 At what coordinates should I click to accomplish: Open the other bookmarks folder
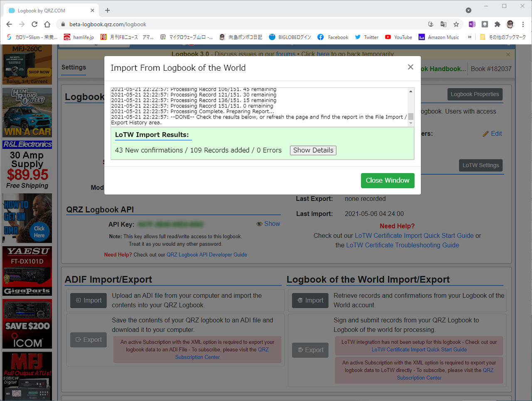(503, 37)
